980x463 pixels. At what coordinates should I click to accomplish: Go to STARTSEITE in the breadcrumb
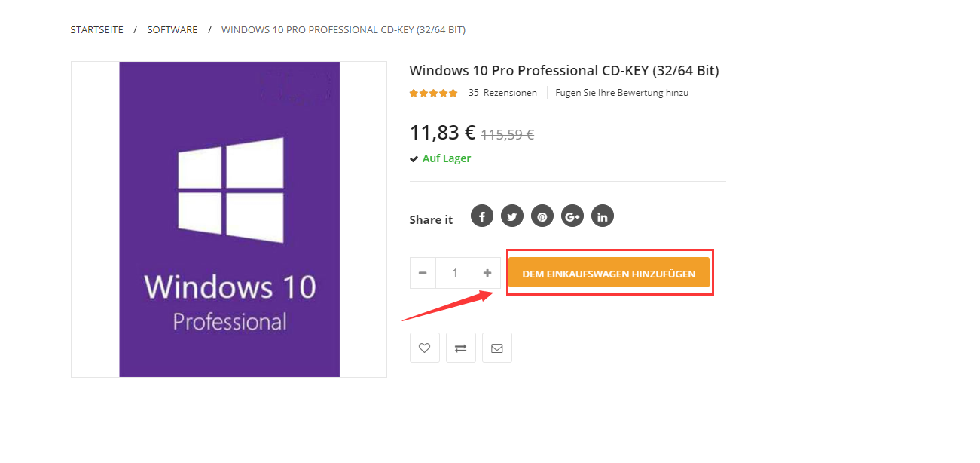97,30
